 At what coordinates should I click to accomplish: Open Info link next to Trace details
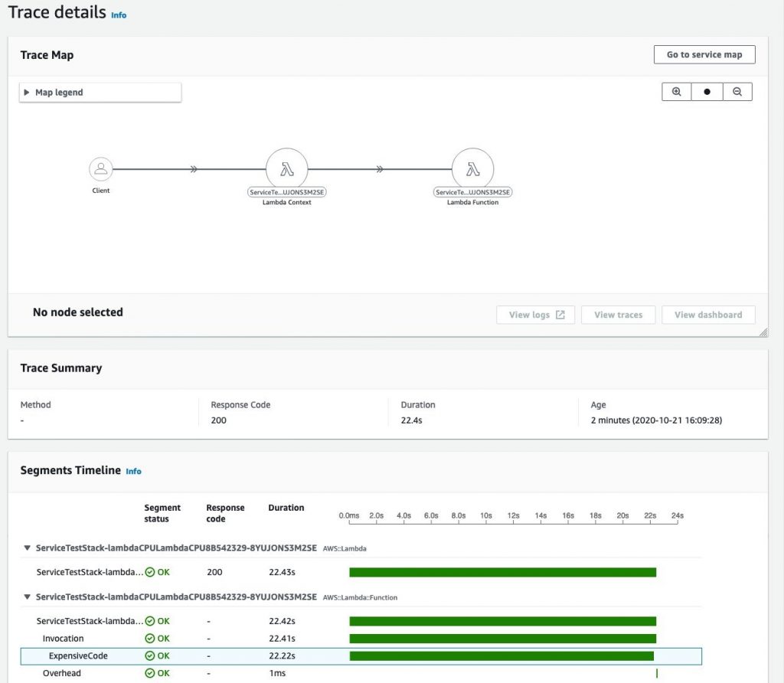point(119,15)
